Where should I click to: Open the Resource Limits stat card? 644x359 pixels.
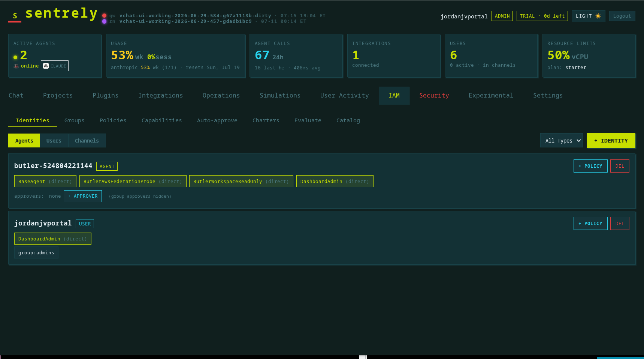(x=589, y=56)
